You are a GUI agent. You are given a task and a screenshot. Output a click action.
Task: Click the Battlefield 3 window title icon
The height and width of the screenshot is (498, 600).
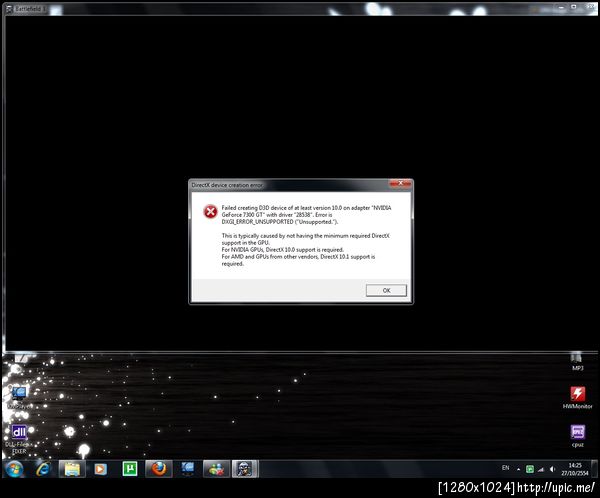point(9,9)
